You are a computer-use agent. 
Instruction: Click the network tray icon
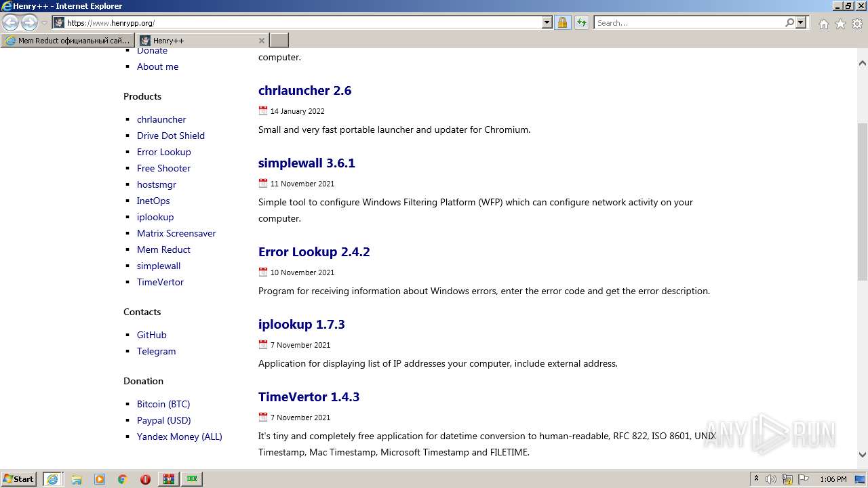coord(787,479)
